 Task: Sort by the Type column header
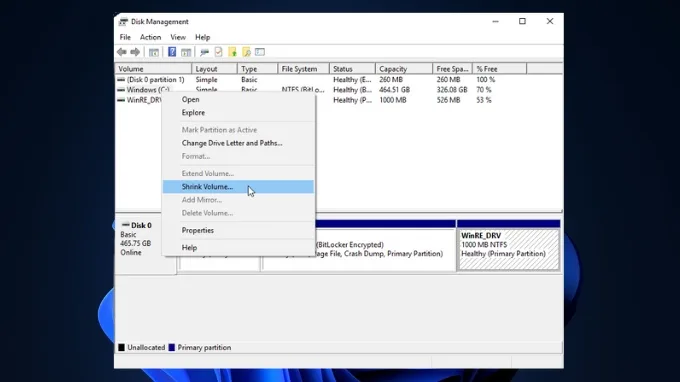tap(257, 69)
